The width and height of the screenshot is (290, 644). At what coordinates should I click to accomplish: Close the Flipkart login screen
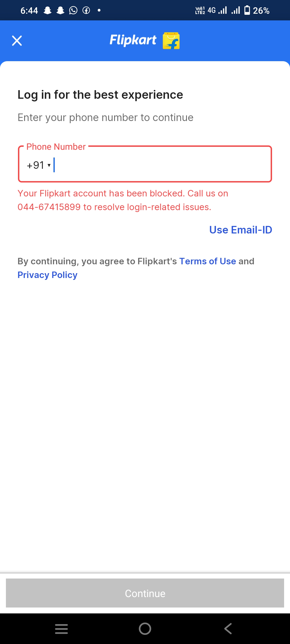point(17,41)
